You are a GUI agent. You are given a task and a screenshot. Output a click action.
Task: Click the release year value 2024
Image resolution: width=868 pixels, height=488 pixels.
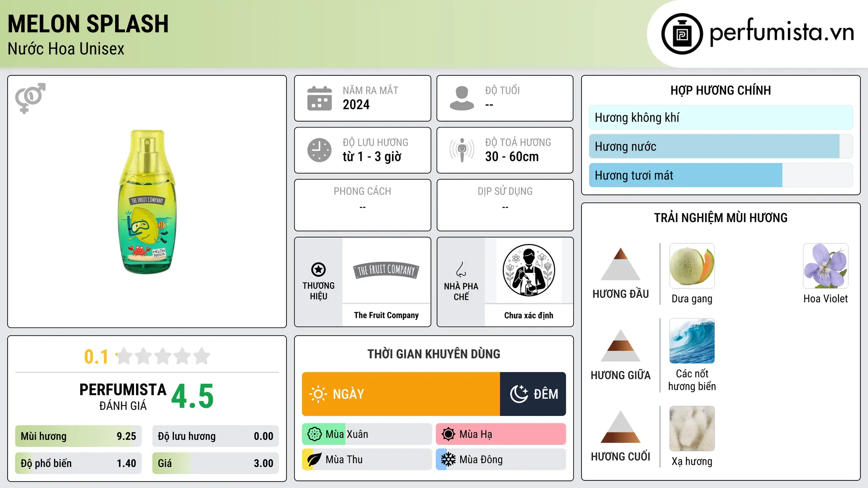click(x=356, y=105)
